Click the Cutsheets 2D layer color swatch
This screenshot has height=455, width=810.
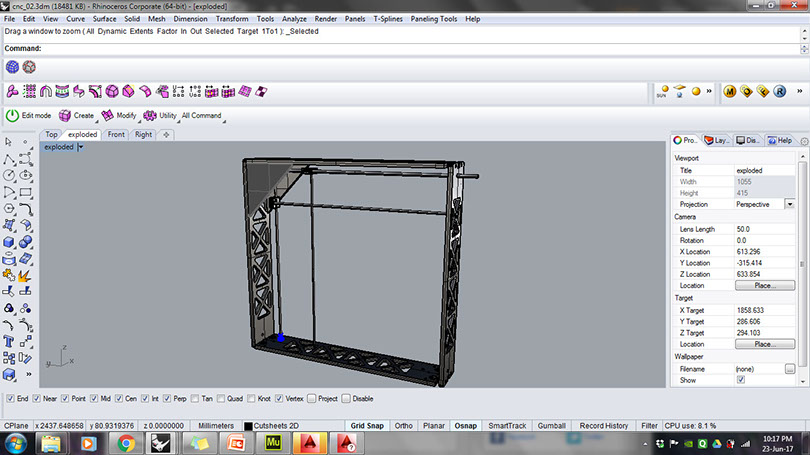tap(248, 426)
